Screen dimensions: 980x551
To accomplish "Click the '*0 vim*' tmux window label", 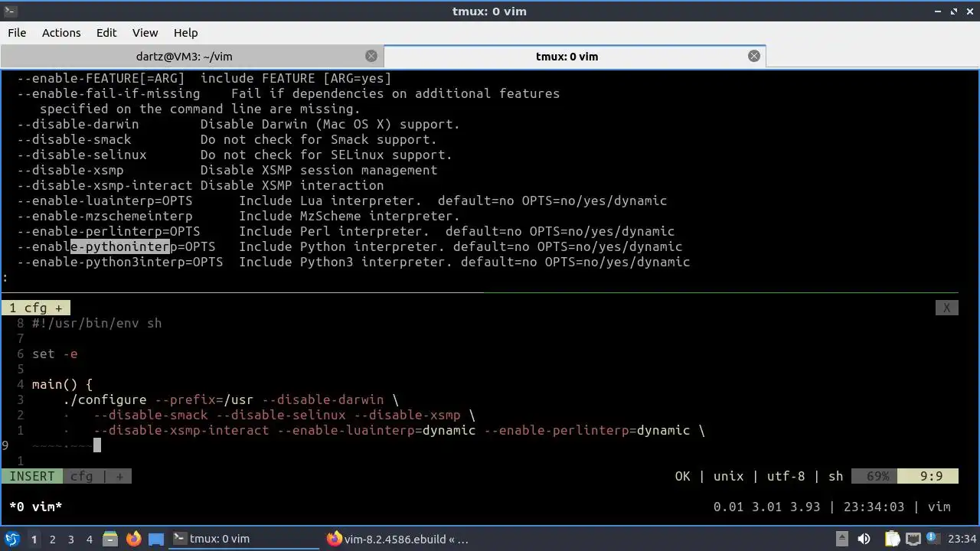I will [36, 507].
